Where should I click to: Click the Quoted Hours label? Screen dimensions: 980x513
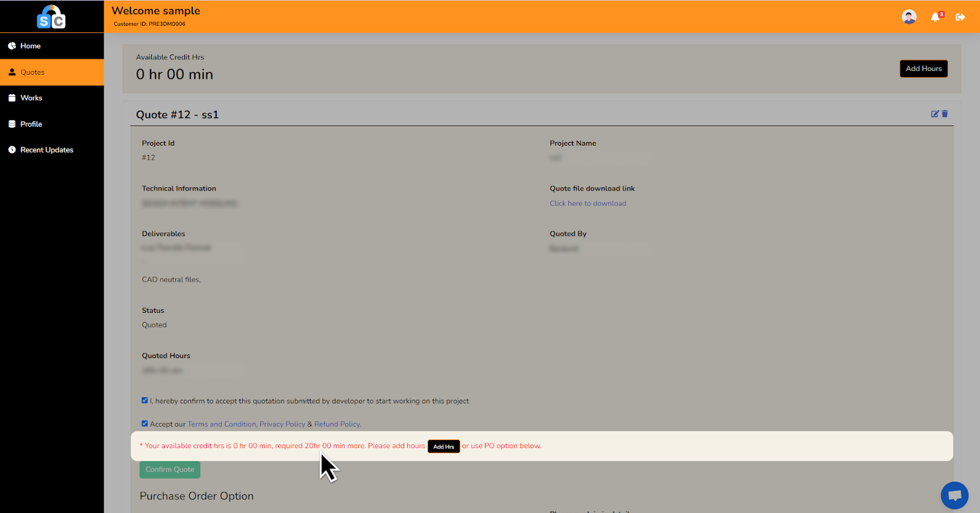tap(166, 356)
